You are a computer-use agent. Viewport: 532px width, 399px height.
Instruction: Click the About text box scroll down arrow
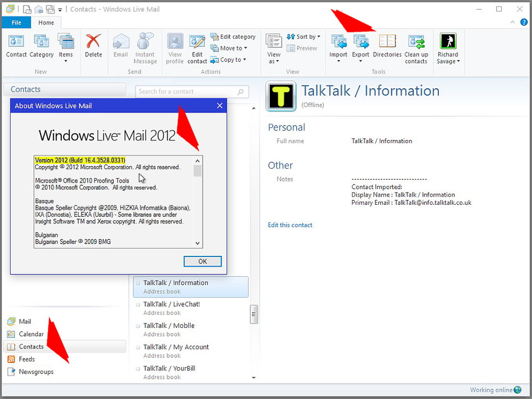(198, 243)
